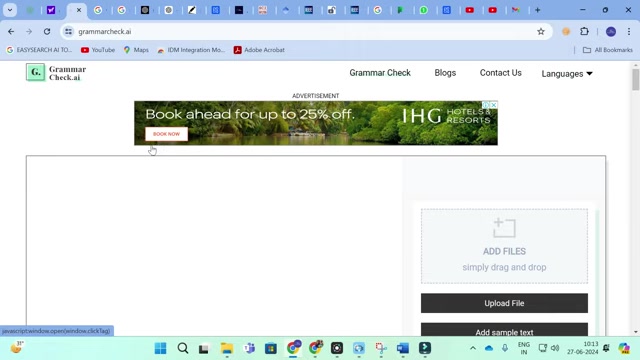Image resolution: width=640 pixels, height=360 pixels.
Task: Open the Chrome three-dot menu
Action: pos(629,31)
